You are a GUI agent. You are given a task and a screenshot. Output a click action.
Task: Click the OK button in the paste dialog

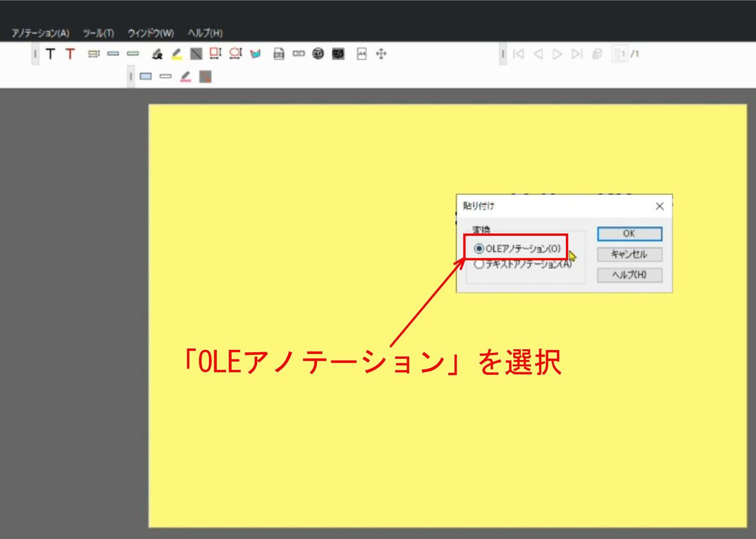(630, 234)
